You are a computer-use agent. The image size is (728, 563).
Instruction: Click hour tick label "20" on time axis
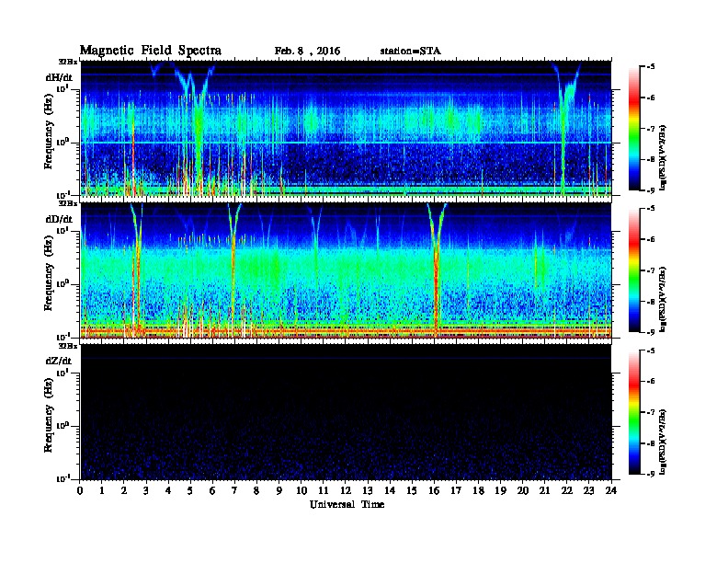(523, 490)
